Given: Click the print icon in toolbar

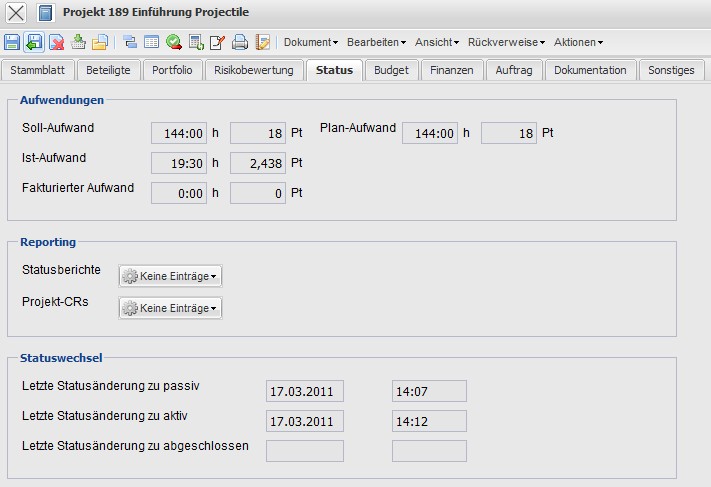Looking at the screenshot, I should pos(240,42).
